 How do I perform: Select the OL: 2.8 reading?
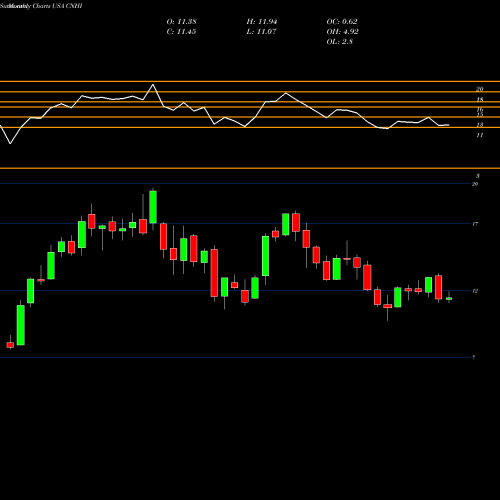click(x=339, y=42)
